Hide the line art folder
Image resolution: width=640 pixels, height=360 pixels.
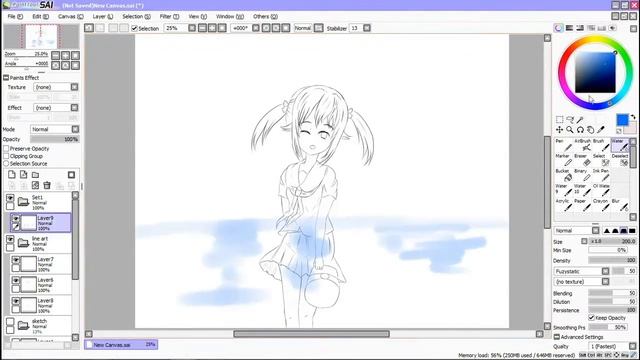10,239
